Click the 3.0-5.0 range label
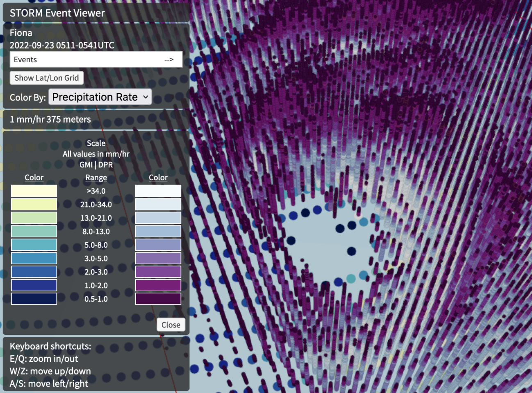 pyautogui.click(x=96, y=259)
